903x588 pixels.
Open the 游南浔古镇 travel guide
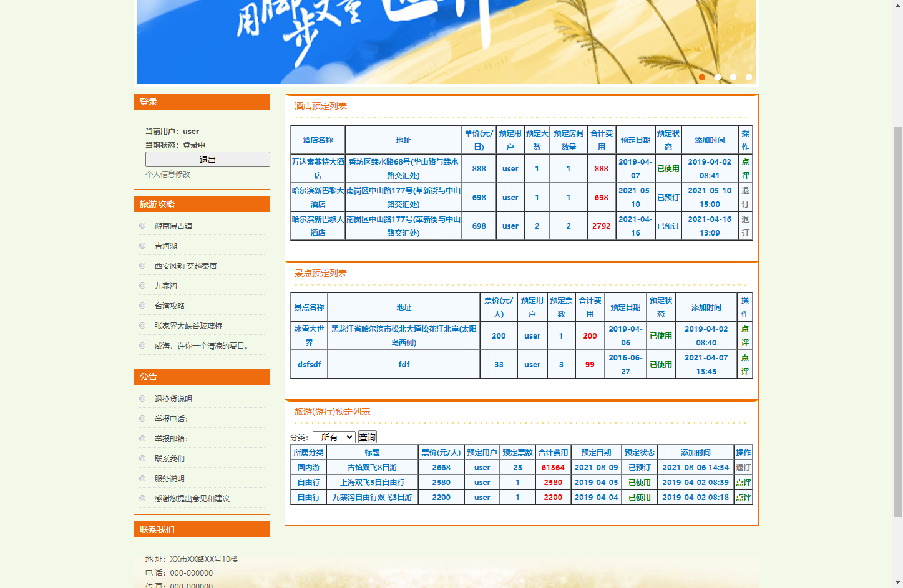click(173, 226)
